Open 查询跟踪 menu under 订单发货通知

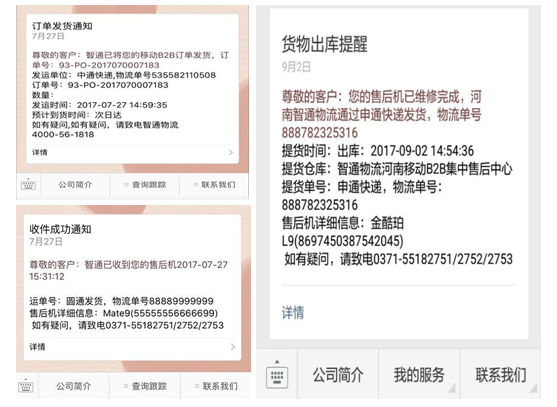145,185
